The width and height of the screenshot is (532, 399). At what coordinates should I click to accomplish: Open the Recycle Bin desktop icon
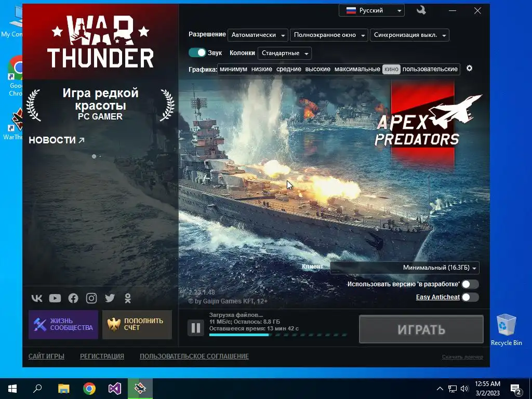pyautogui.click(x=506, y=330)
